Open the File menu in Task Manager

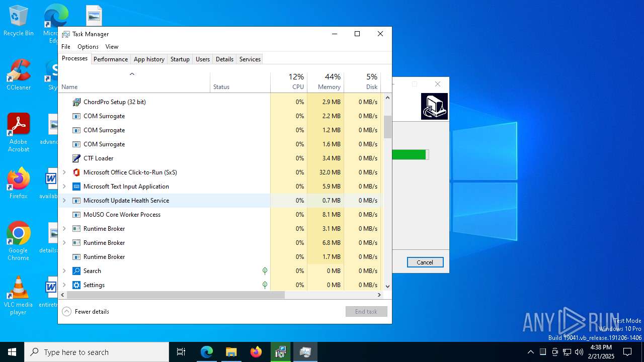[x=66, y=47]
